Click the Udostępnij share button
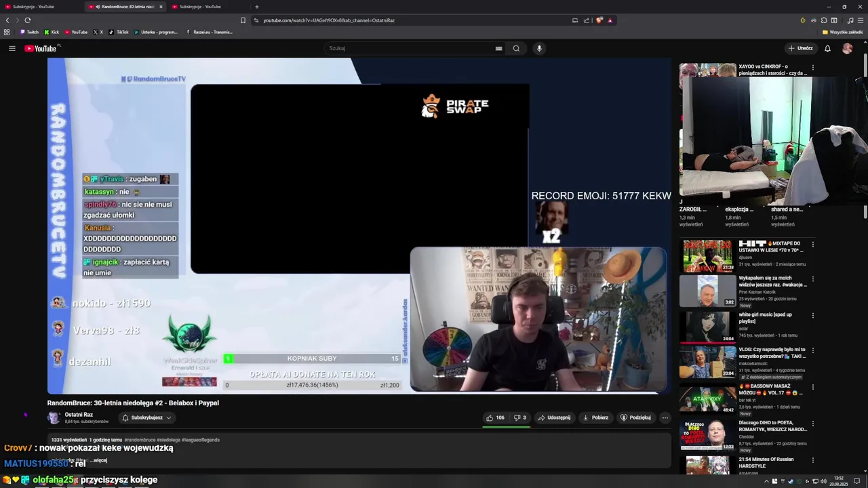868x488 pixels. tap(554, 418)
